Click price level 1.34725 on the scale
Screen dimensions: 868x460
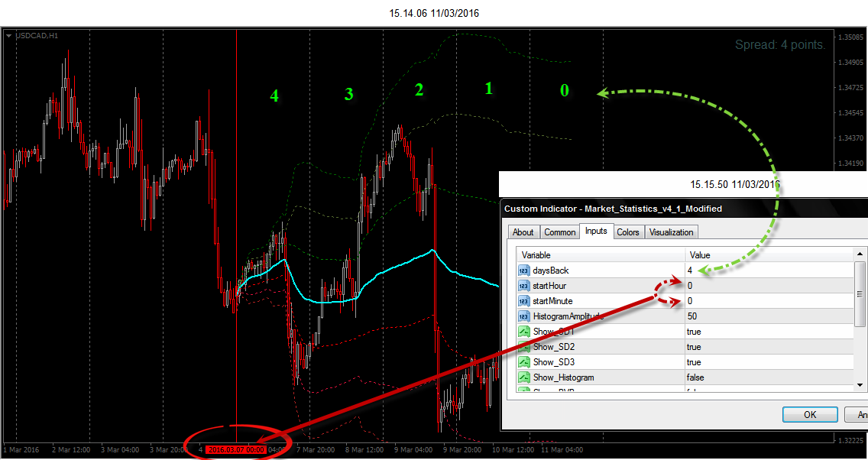coord(851,88)
